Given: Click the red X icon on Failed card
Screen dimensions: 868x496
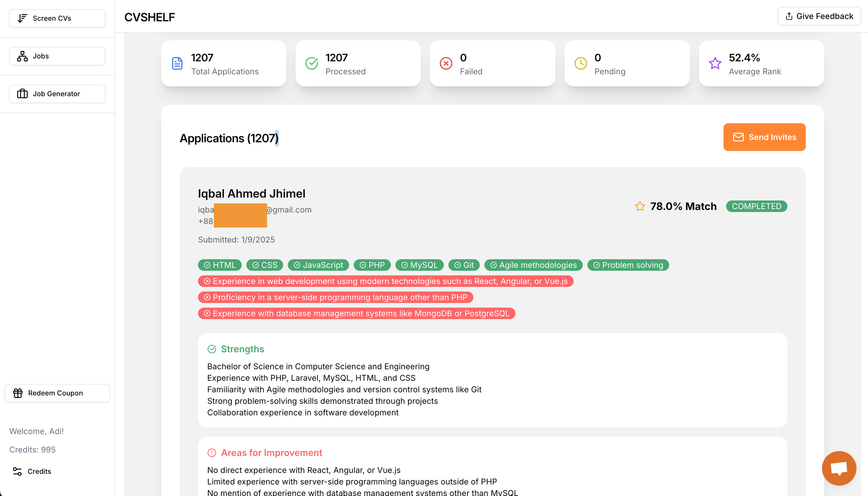Looking at the screenshot, I should pyautogui.click(x=446, y=63).
